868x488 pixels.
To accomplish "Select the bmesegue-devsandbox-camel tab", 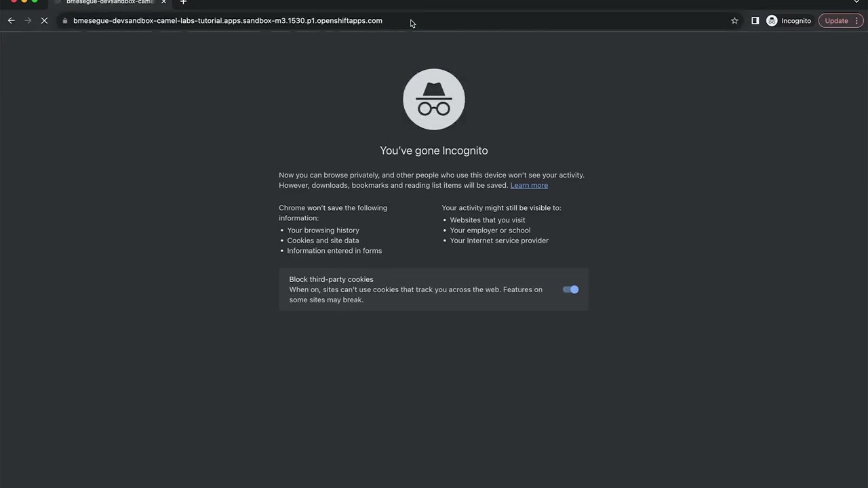I will 108,2.
